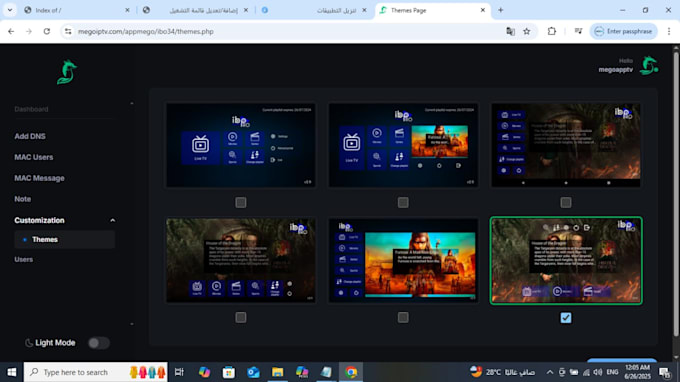Open Outlook from taskbar
This screenshot has width=680, height=382.
pyautogui.click(x=253, y=372)
